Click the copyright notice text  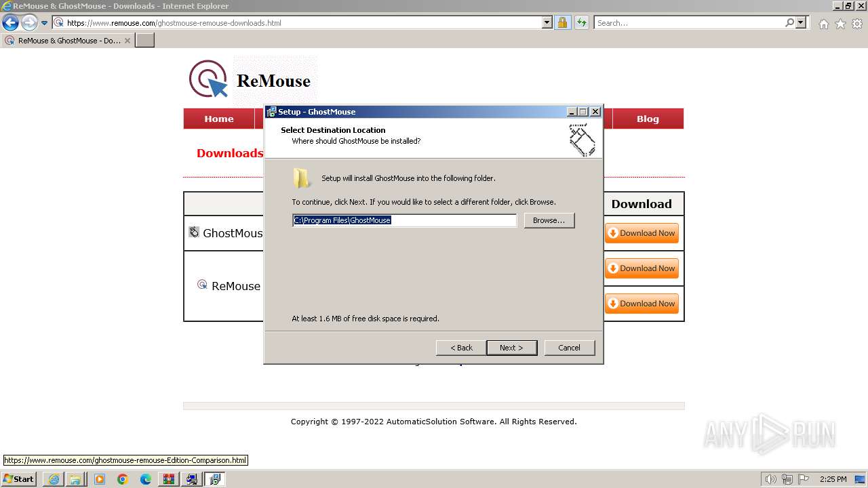click(434, 422)
